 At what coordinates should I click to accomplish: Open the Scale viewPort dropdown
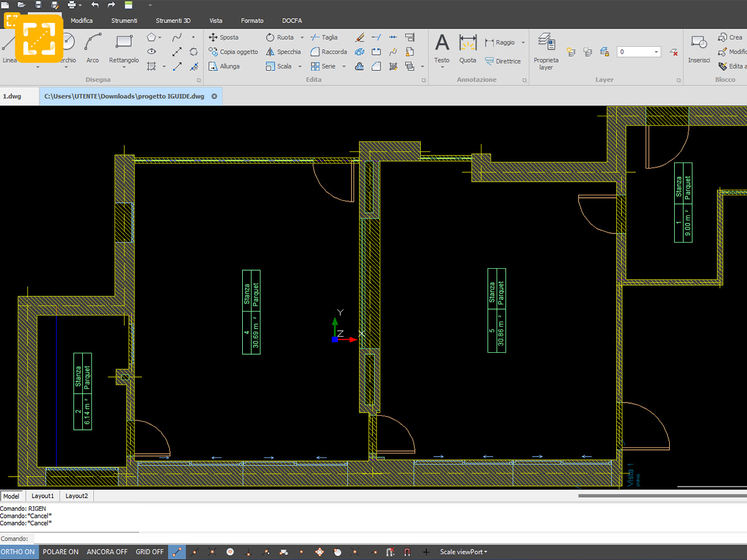[x=463, y=552]
